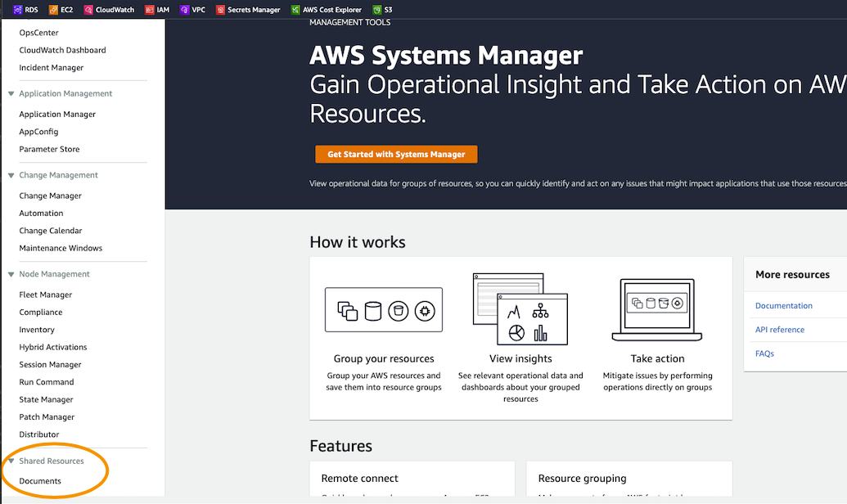Open Distributor in the sidebar
847x504 pixels.
pyautogui.click(x=39, y=434)
